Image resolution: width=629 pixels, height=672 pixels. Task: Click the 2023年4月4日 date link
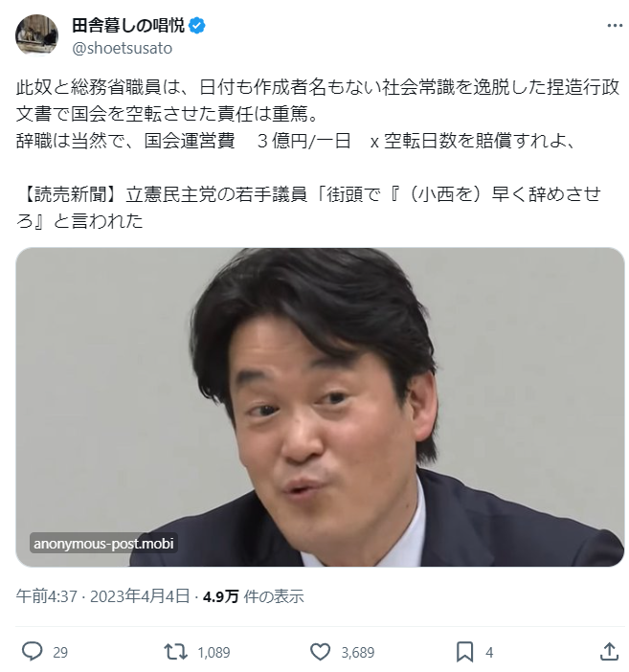(140, 596)
